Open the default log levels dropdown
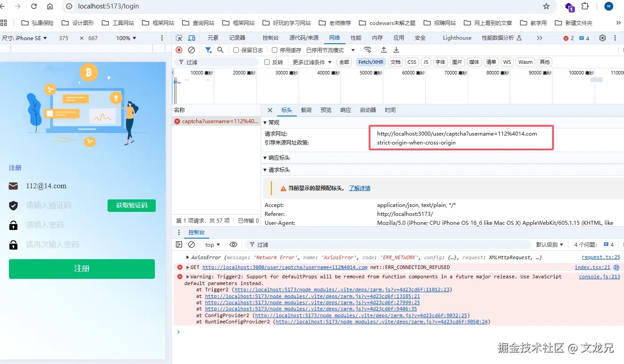Viewport: 624px width, 364px height. point(549,244)
